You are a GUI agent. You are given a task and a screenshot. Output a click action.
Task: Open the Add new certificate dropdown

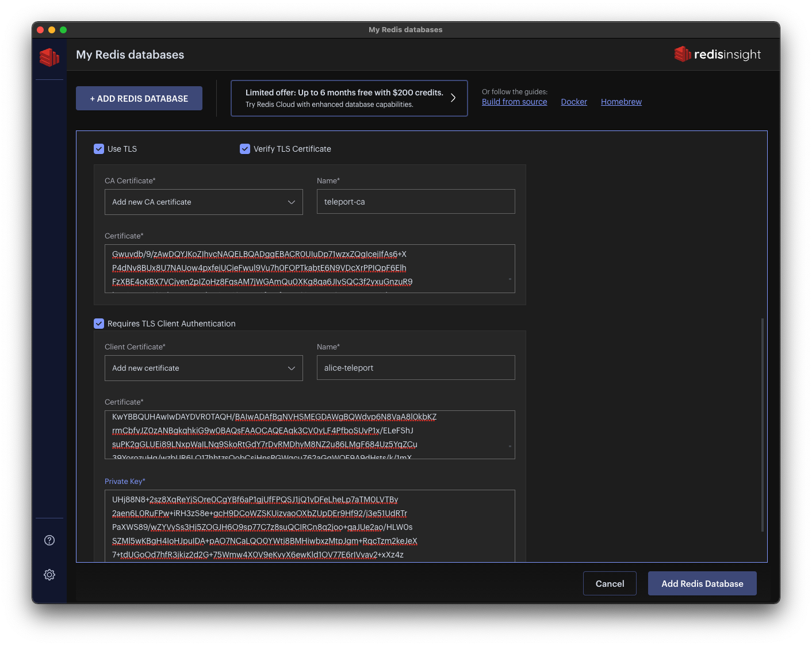pos(204,368)
